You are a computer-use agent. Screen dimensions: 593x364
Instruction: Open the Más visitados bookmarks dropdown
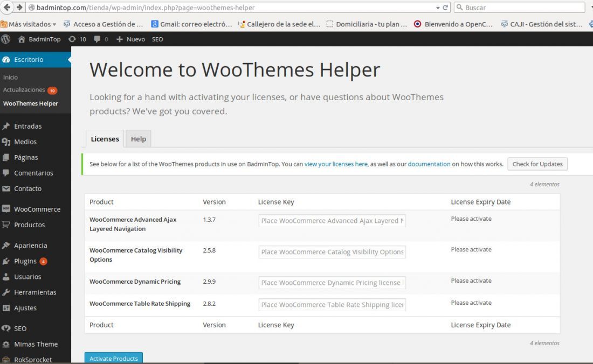click(x=29, y=24)
